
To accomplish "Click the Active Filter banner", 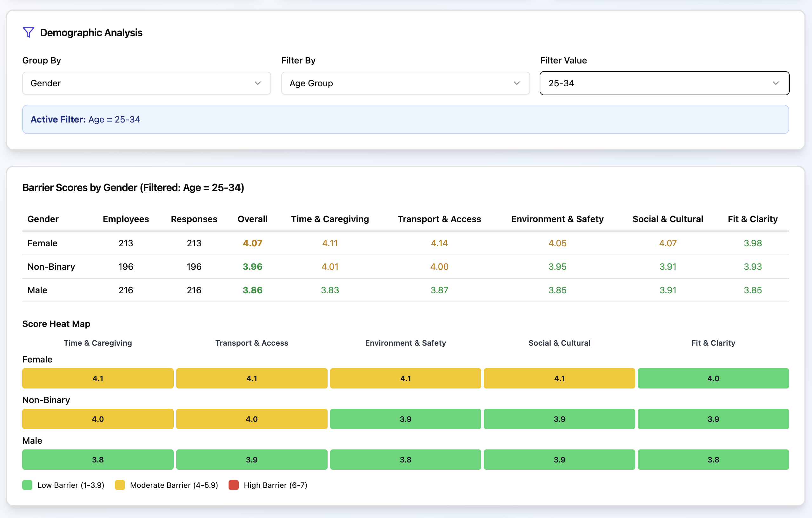I will click(405, 119).
